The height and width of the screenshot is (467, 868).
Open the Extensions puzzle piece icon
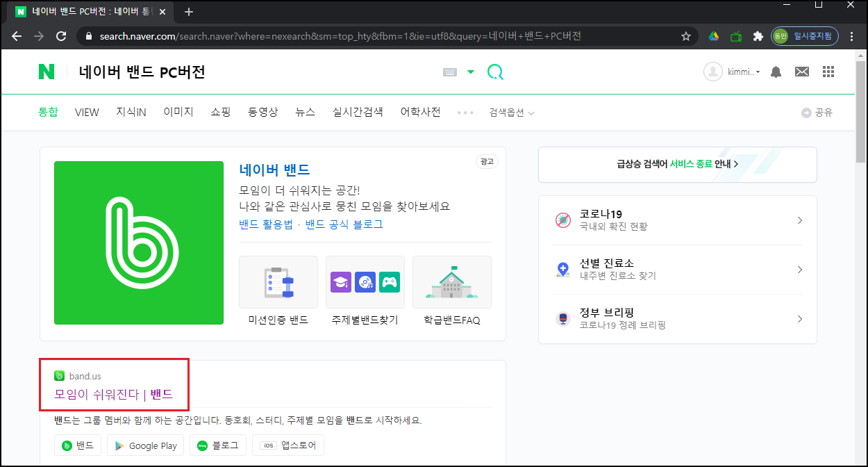[x=758, y=36]
